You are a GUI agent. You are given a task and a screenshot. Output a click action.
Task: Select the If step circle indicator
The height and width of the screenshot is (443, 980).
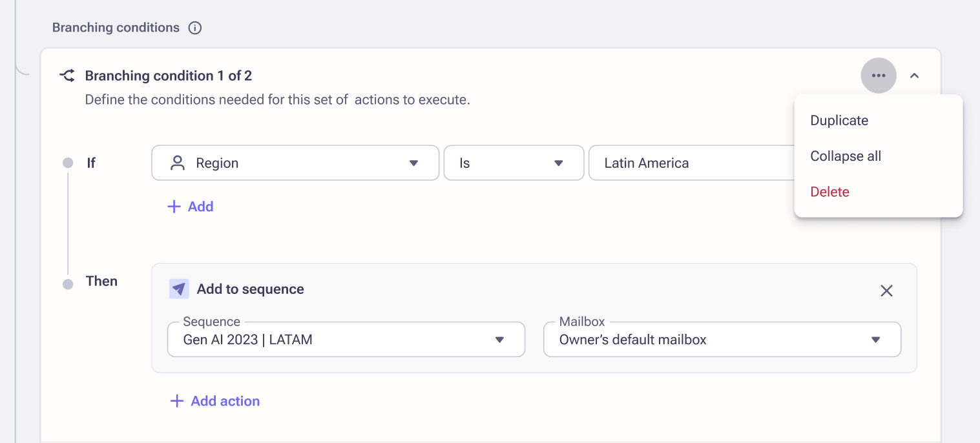pos(68,163)
